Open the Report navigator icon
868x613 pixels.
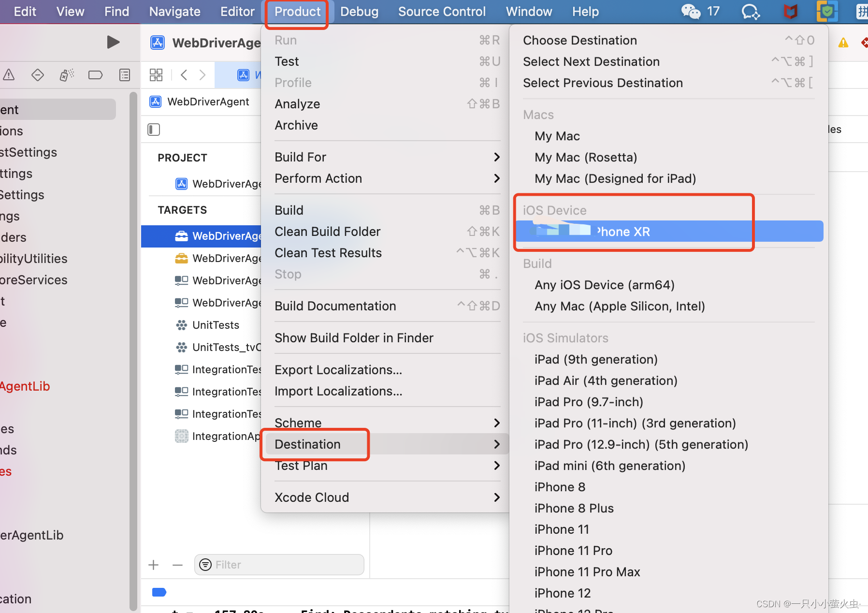coord(125,75)
